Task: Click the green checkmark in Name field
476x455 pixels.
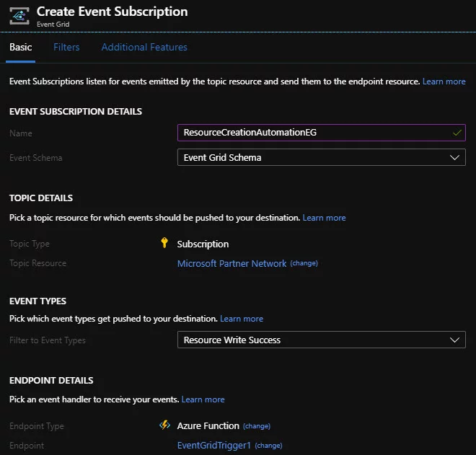Action: click(x=457, y=133)
